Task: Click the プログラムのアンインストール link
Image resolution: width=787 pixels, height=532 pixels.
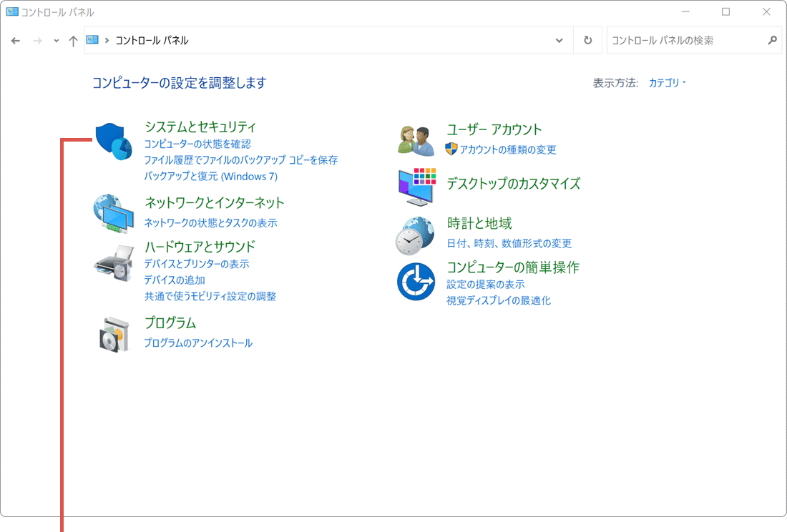Action: pyautogui.click(x=198, y=343)
